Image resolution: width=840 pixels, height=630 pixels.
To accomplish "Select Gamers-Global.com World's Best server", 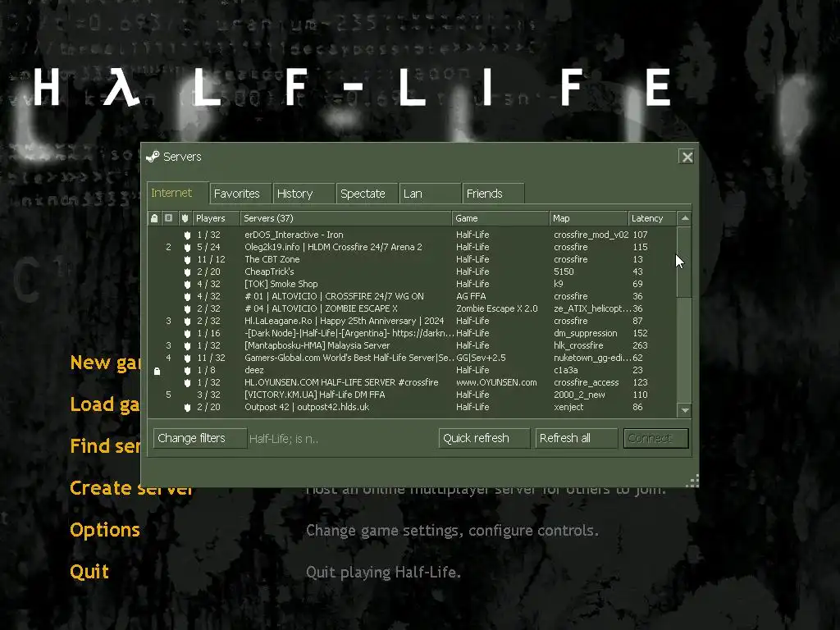I will coord(412,358).
